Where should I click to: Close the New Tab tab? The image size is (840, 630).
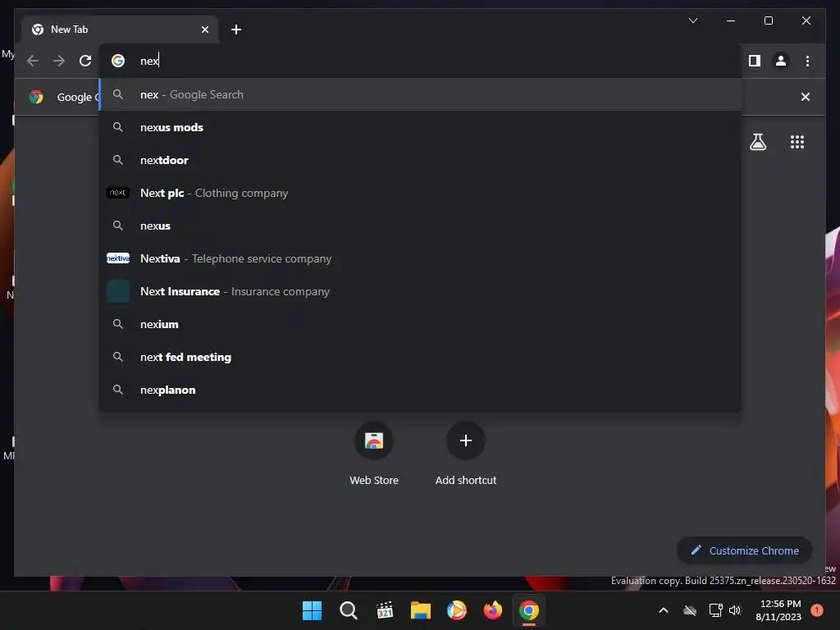(x=204, y=30)
